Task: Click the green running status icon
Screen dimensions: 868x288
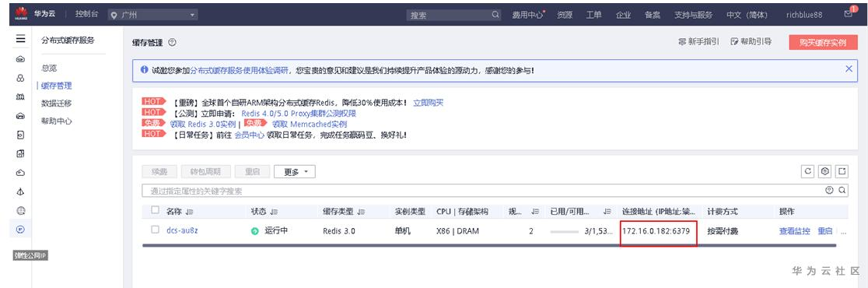Action: click(254, 231)
